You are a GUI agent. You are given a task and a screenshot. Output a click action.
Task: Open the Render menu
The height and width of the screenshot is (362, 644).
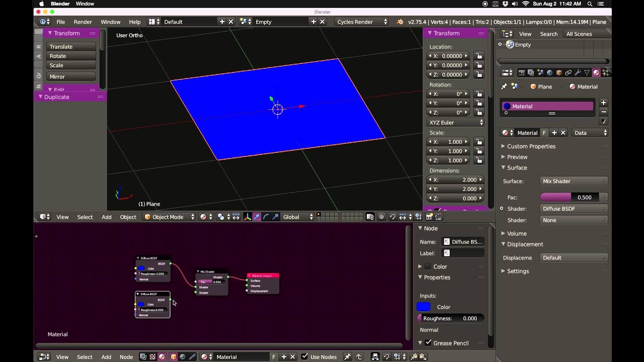pos(83,22)
